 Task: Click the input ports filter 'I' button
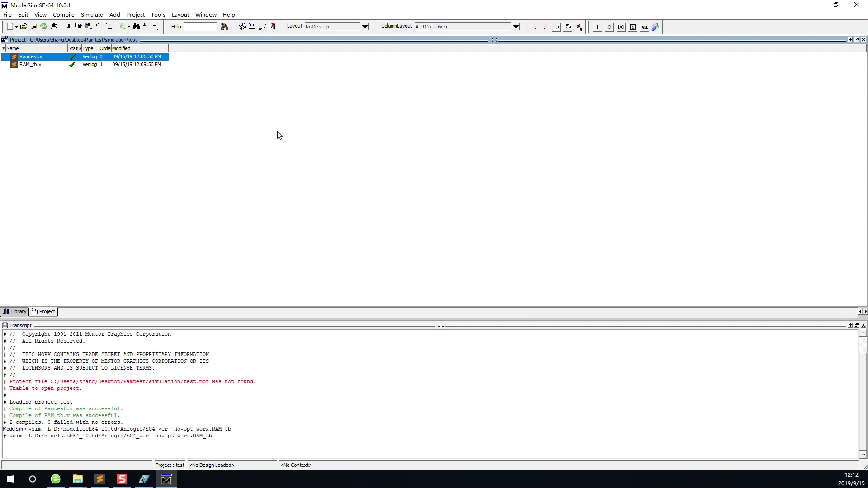click(x=597, y=27)
